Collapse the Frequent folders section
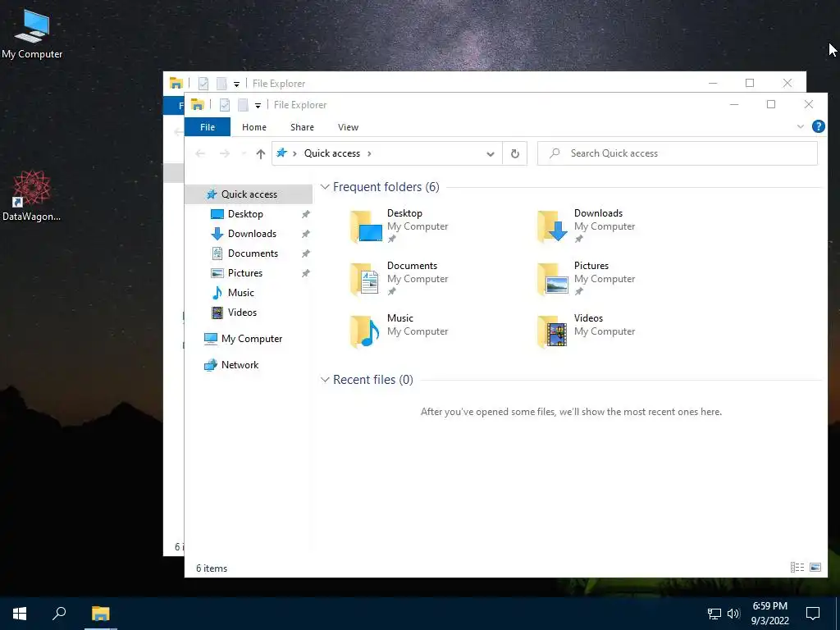840x630 pixels. 325,187
